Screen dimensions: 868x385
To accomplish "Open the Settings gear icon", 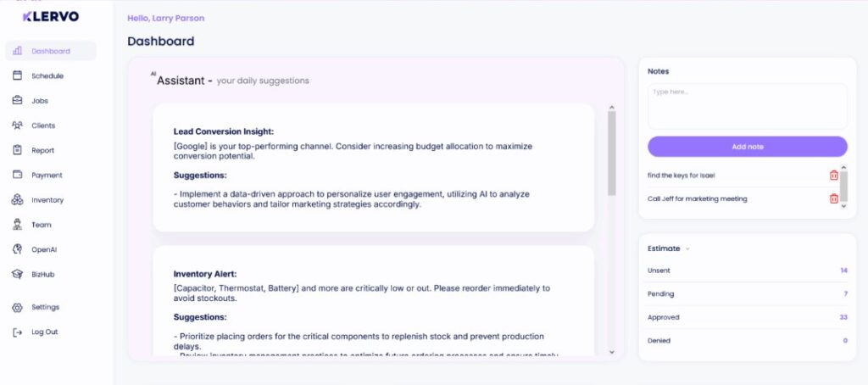I will [x=18, y=307].
